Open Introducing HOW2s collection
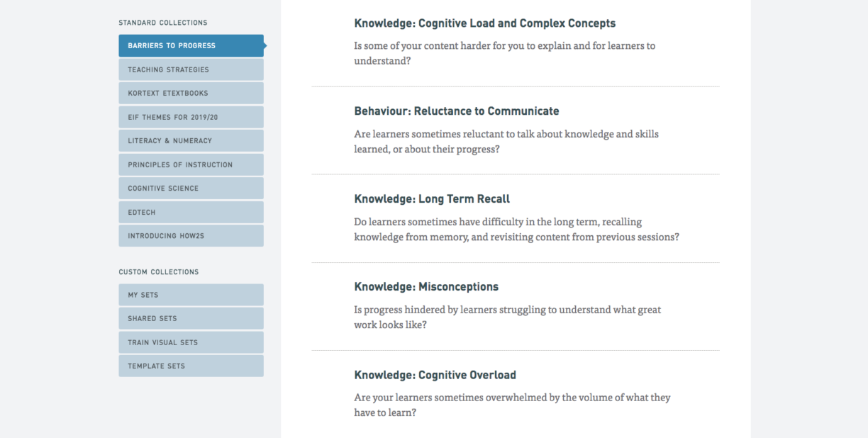The height and width of the screenshot is (438, 868). pos(191,235)
